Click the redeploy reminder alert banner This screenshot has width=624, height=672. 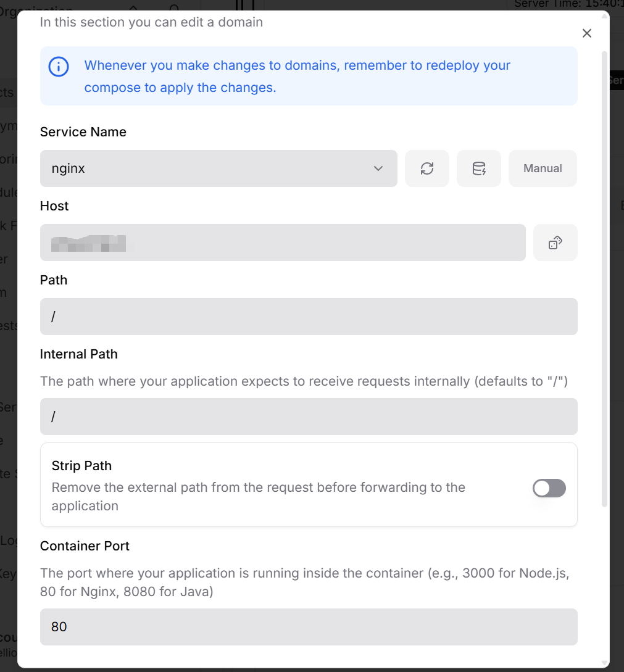tap(308, 76)
